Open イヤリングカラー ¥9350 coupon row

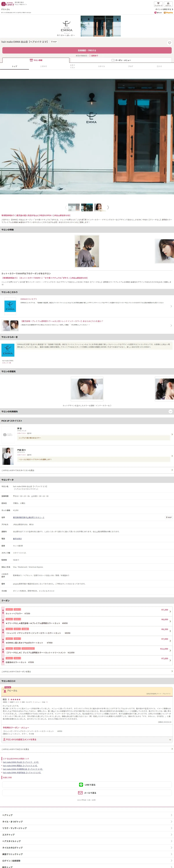87,631
